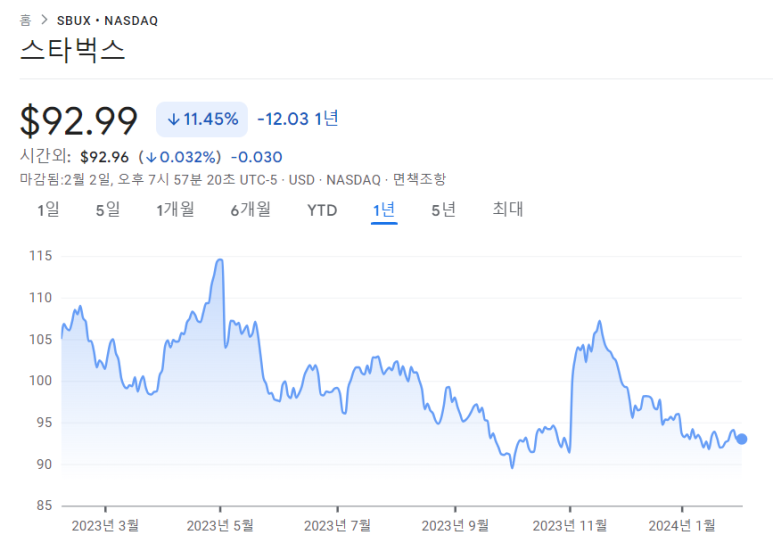Click the 85 y-axis label
Image resolution: width=773 pixels, height=543 pixels.
click(43, 506)
